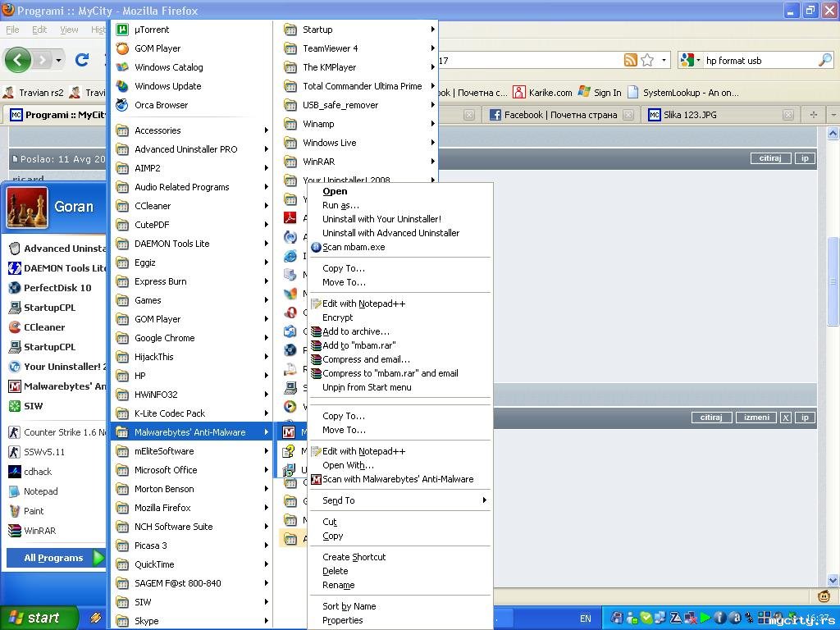Expand the Microsoft Office folder
This screenshot has width=840, height=630.
click(x=192, y=470)
